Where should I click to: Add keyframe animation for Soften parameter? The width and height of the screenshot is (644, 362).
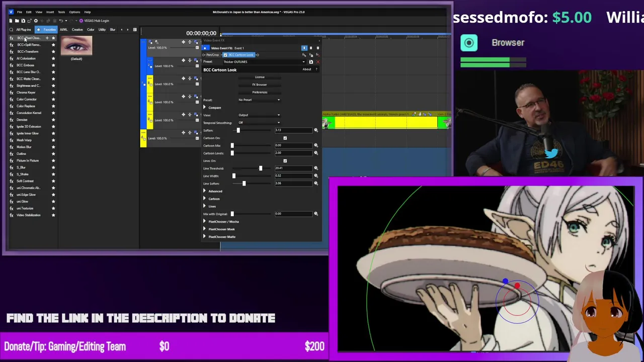pos(316,130)
